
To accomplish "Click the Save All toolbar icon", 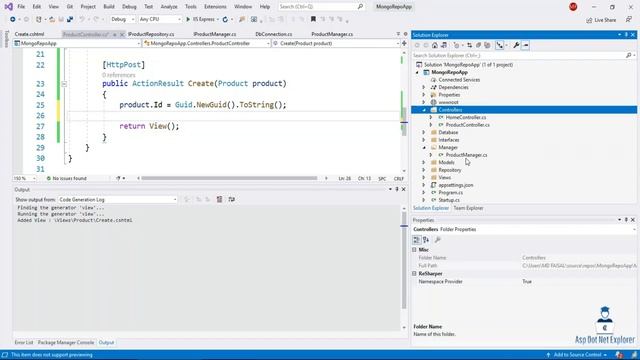I will [x=70, y=19].
